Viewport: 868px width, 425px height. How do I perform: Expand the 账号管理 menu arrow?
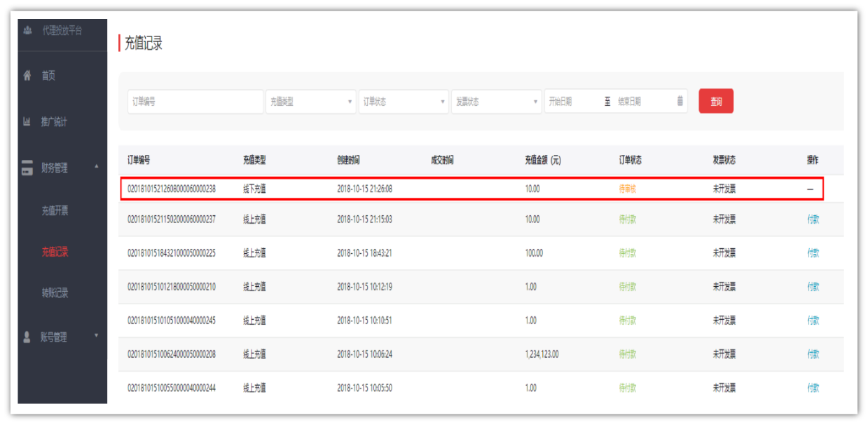point(97,336)
